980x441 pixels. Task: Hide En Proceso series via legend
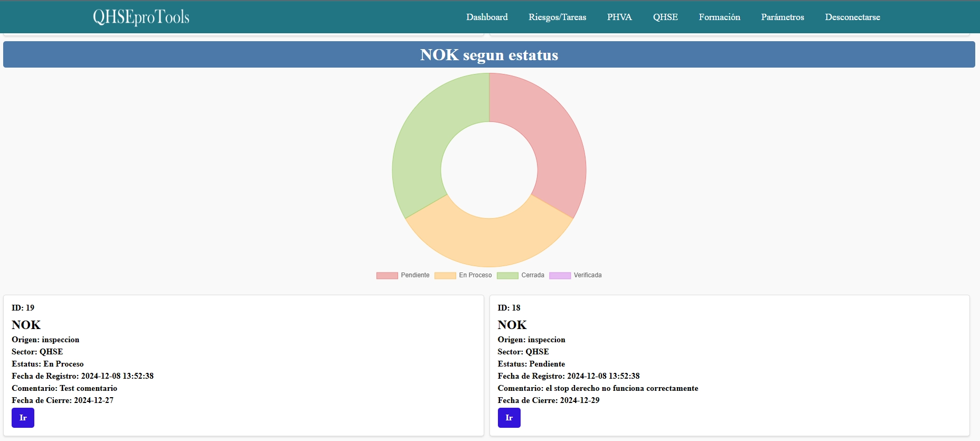[445, 275]
